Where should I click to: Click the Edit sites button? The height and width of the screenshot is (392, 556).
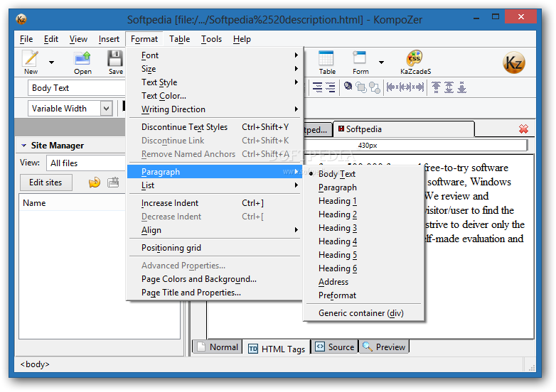coord(46,183)
